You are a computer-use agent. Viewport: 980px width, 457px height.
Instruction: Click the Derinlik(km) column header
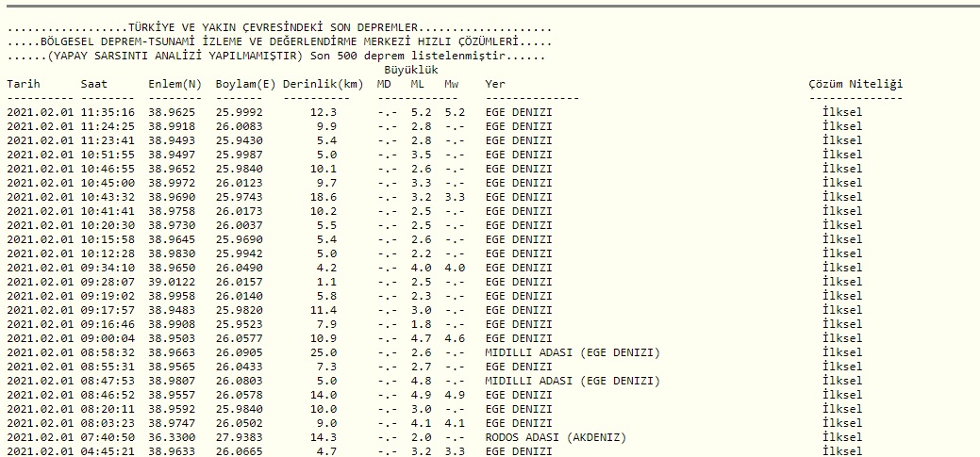point(323,84)
